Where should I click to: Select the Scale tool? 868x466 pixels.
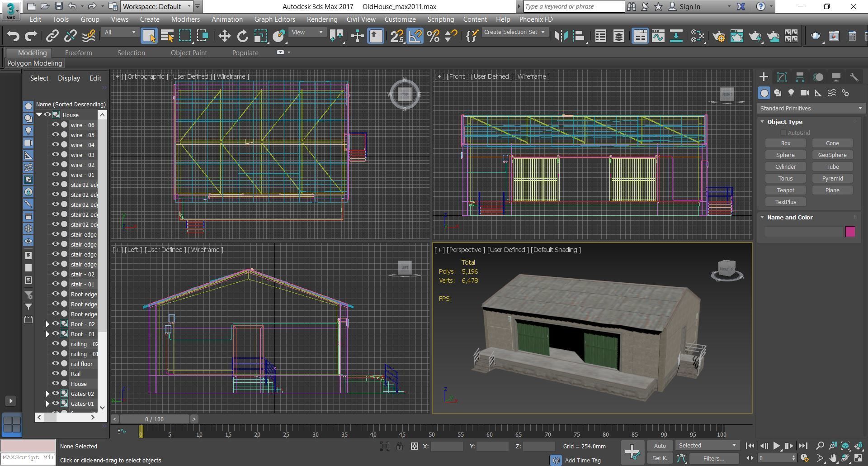click(x=260, y=36)
